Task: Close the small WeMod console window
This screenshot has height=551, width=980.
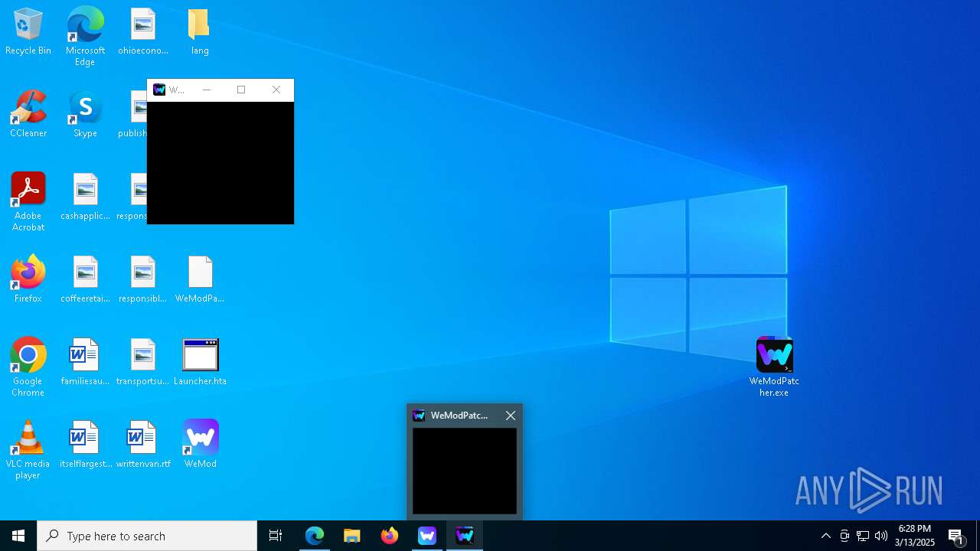Action: tap(276, 90)
